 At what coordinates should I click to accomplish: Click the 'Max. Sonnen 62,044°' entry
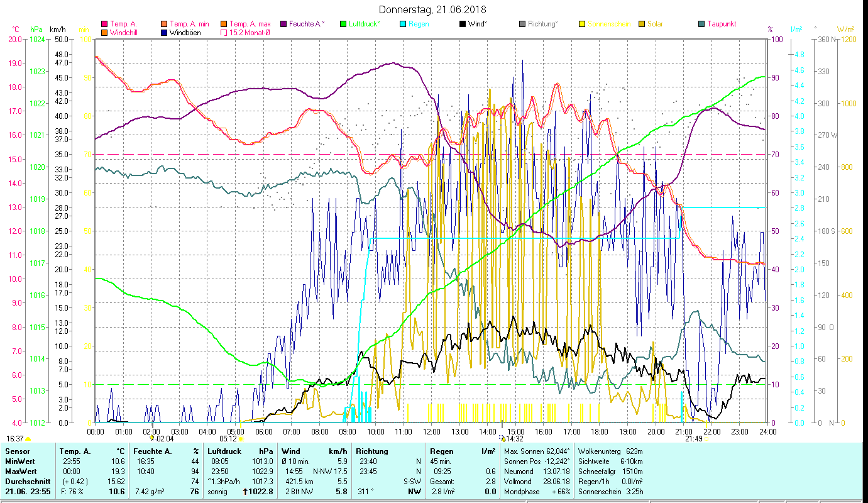coord(537,451)
